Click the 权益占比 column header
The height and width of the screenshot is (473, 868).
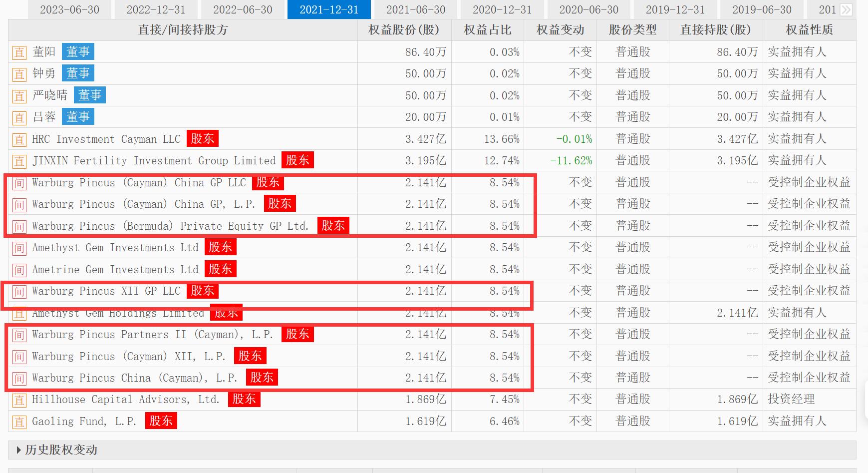[488, 30]
